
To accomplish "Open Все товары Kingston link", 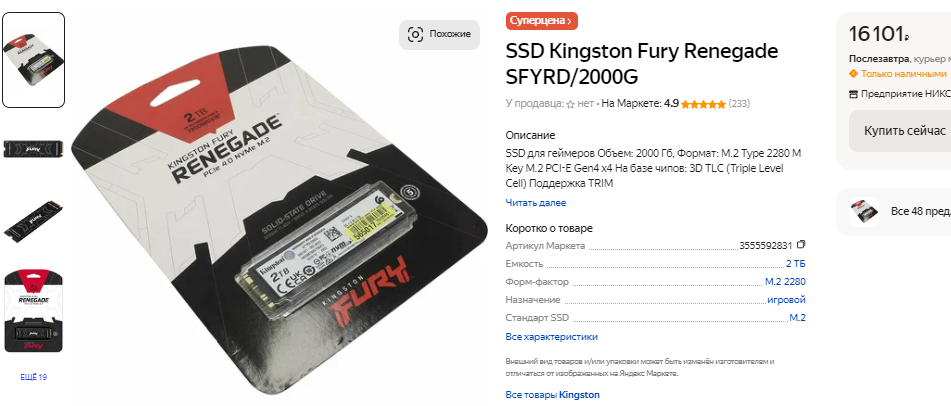I will (x=553, y=394).
